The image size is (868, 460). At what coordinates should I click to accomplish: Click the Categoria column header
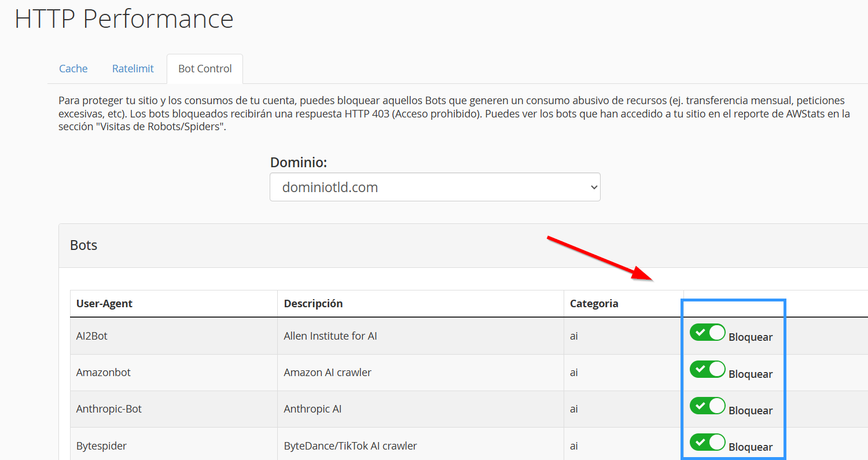(x=594, y=304)
